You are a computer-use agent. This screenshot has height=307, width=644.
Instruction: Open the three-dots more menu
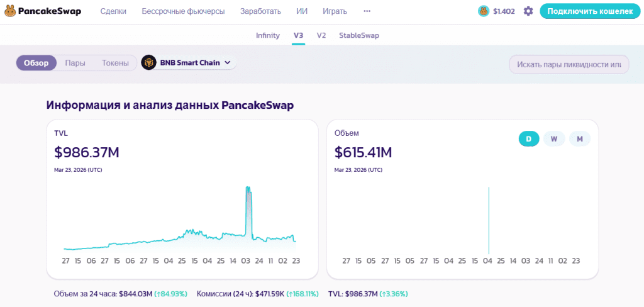click(x=367, y=11)
